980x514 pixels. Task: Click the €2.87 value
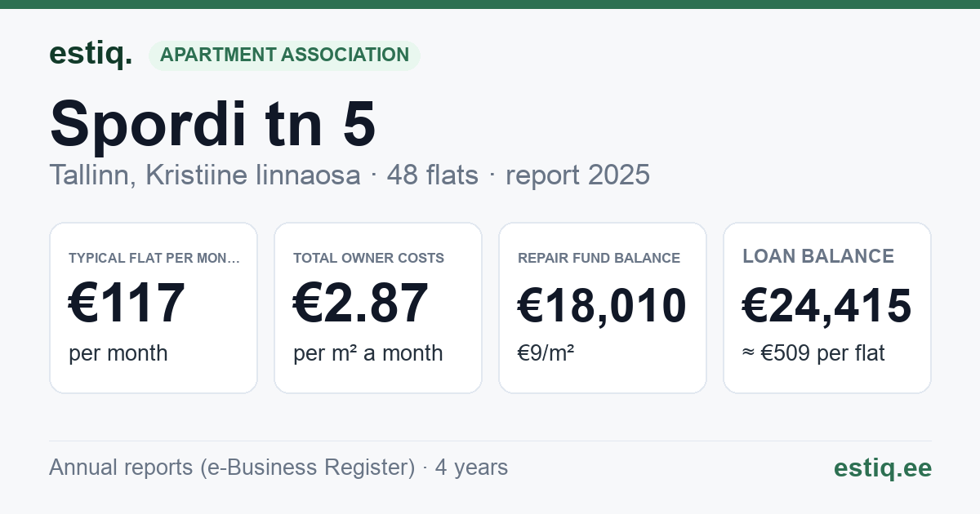[361, 303]
